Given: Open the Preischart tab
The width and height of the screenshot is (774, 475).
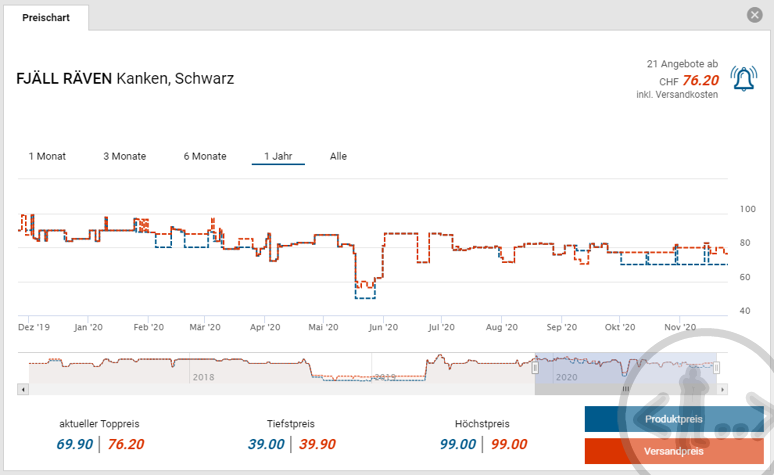Looking at the screenshot, I should (46, 18).
